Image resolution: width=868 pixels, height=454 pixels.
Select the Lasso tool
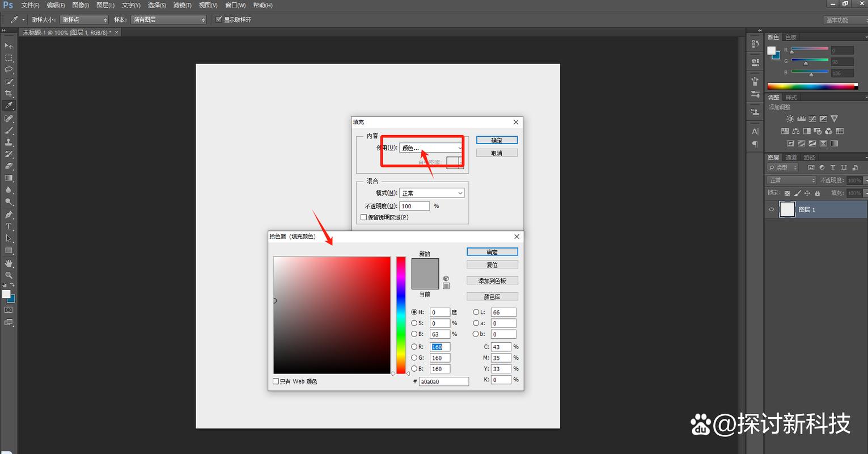click(x=9, y=70)
